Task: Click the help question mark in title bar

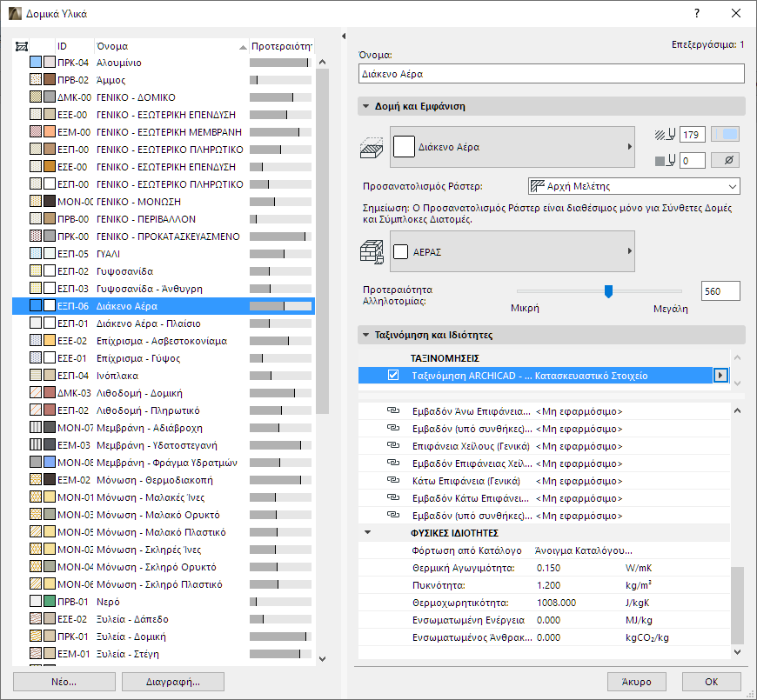Action: [x=696, y=14]
